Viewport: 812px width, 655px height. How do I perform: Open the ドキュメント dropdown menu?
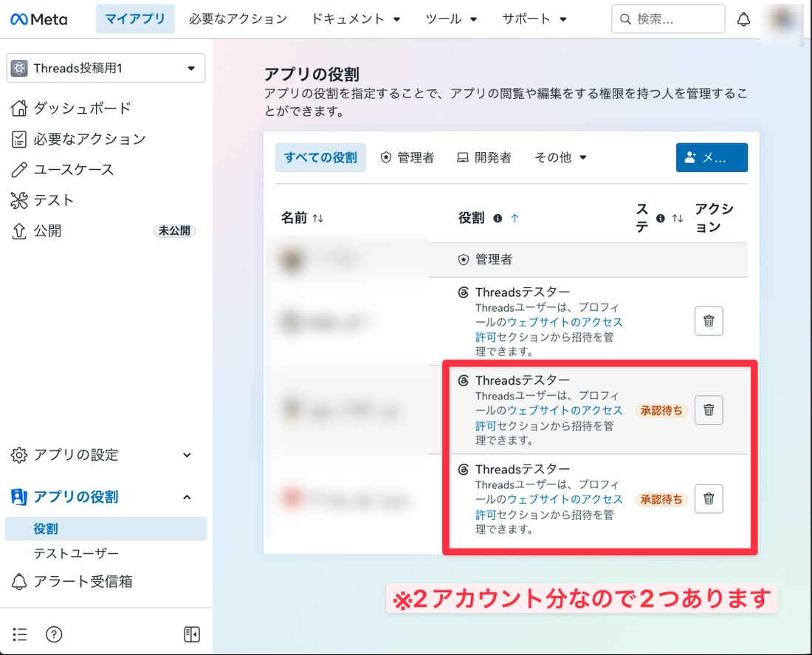(x=355, y=19)
